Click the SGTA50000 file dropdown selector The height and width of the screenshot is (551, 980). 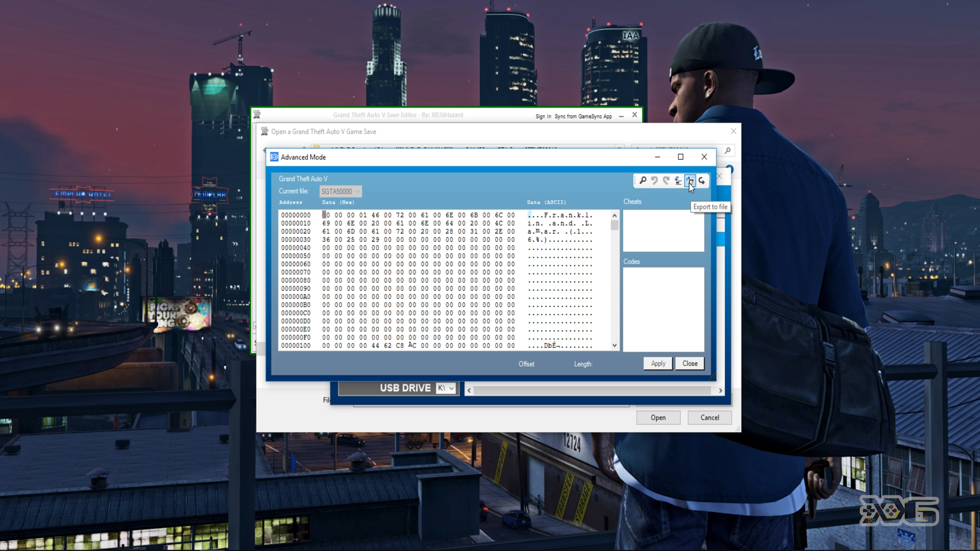coord(340,191)
